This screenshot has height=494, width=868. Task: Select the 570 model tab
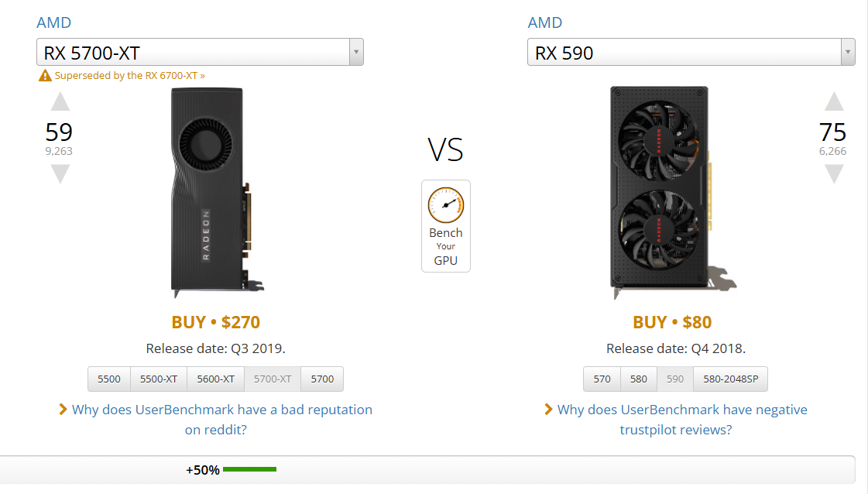click(x=602, y=379)
